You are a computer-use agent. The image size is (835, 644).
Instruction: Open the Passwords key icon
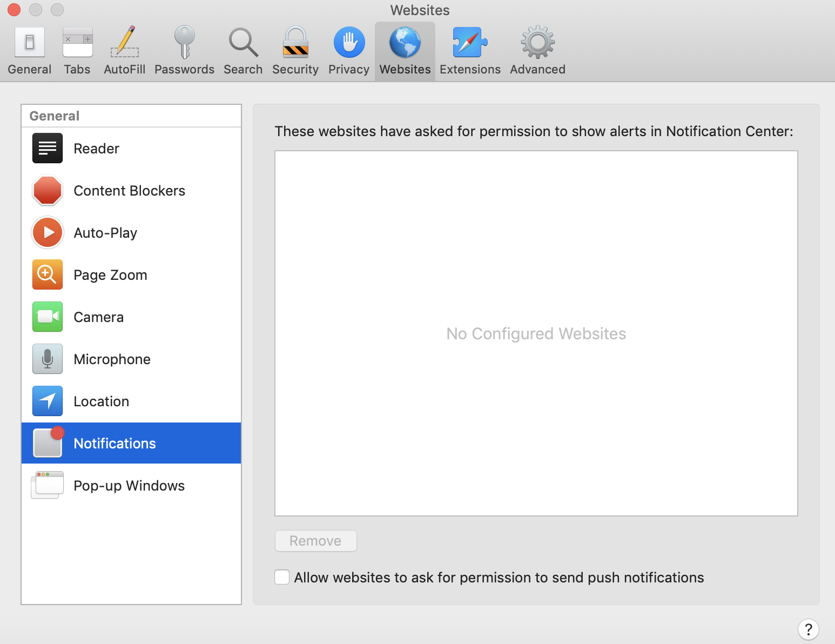pyautogui.click(x=184, y=42)
